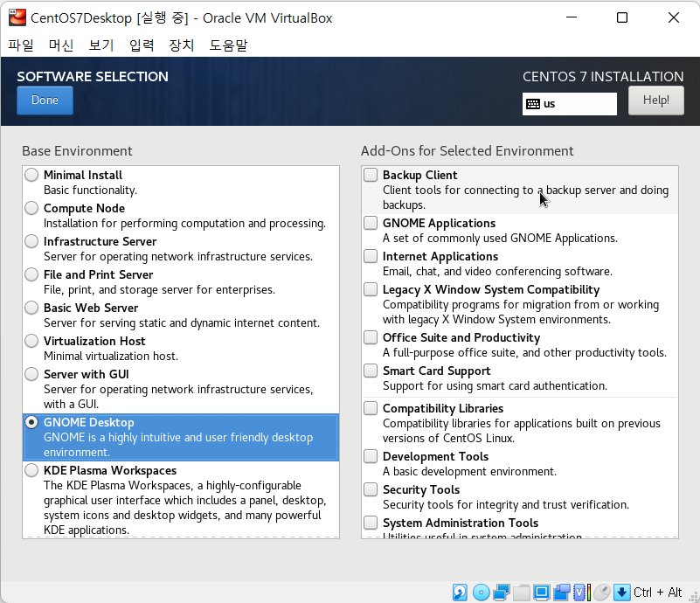Check the Compatibility Libraries checkbox

click(371, 408)
